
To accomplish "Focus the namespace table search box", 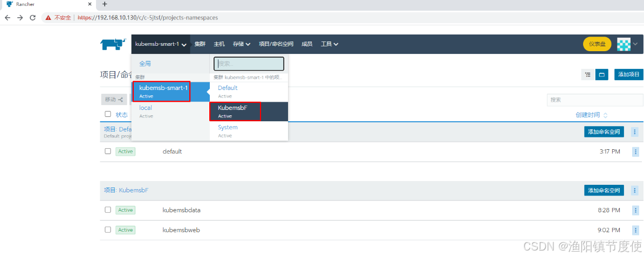I will tap(595, 100).
